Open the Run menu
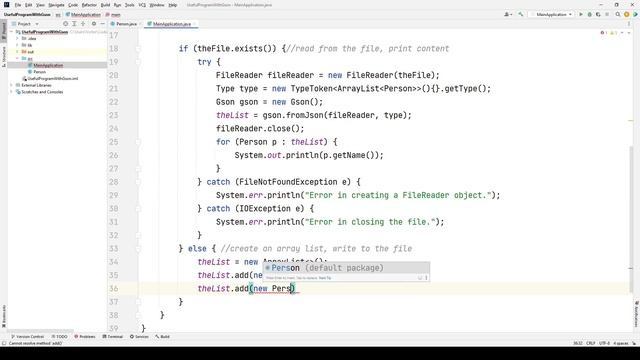This screenshot has height=360, width=640. point(117,5)
